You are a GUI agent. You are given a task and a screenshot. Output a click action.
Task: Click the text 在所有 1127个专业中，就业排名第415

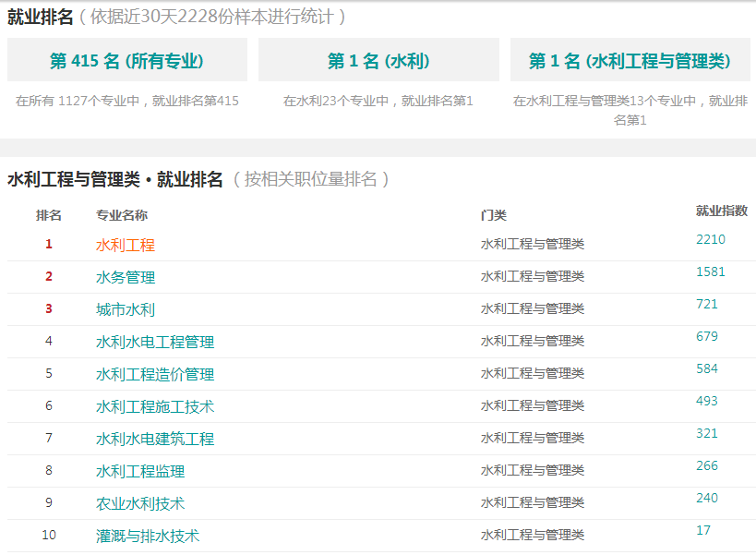click(127, 101)
